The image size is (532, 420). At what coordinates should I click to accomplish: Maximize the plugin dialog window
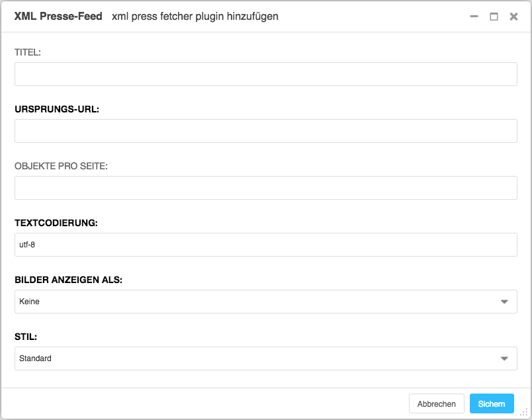(494, 17)
